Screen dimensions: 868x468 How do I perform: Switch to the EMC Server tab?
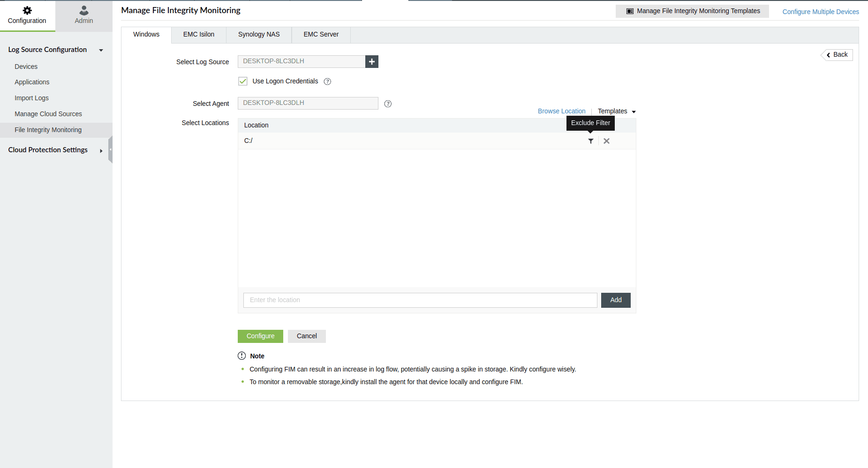(x=321, y=35)
